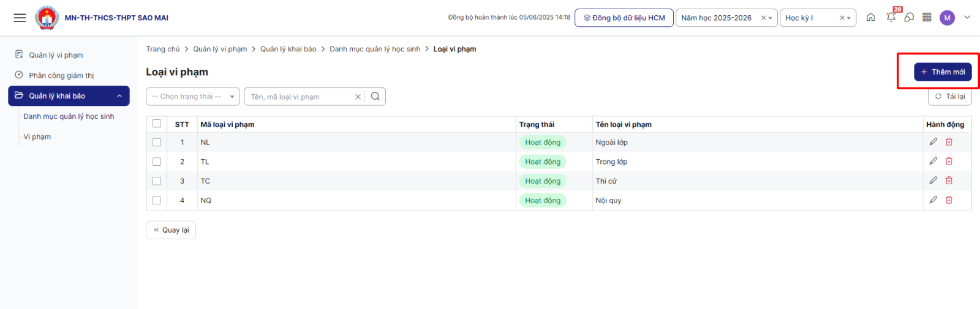Open 'Phân công giám thị' sidebar item
This screenshot has height=309, width=980.
(x=61, y=75)
